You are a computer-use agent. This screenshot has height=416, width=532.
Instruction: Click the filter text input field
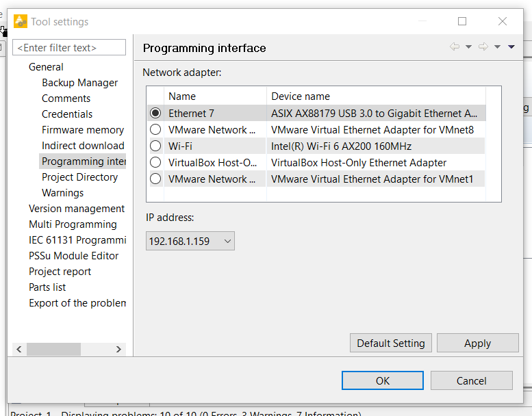point(69,47)
